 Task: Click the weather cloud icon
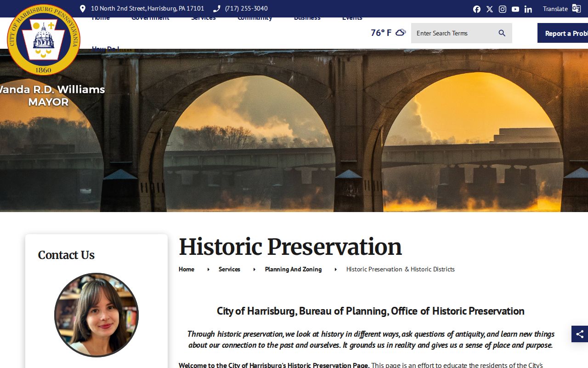click(x=401, y=32)
